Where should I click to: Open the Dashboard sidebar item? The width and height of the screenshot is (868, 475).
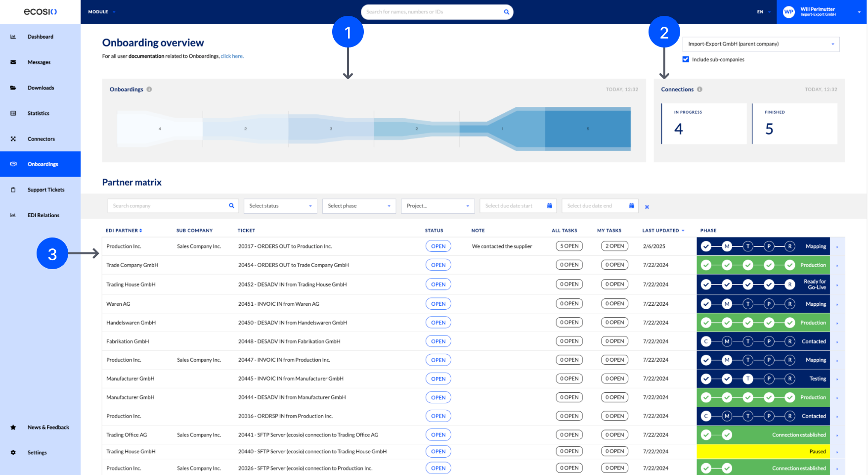[40, 37]
